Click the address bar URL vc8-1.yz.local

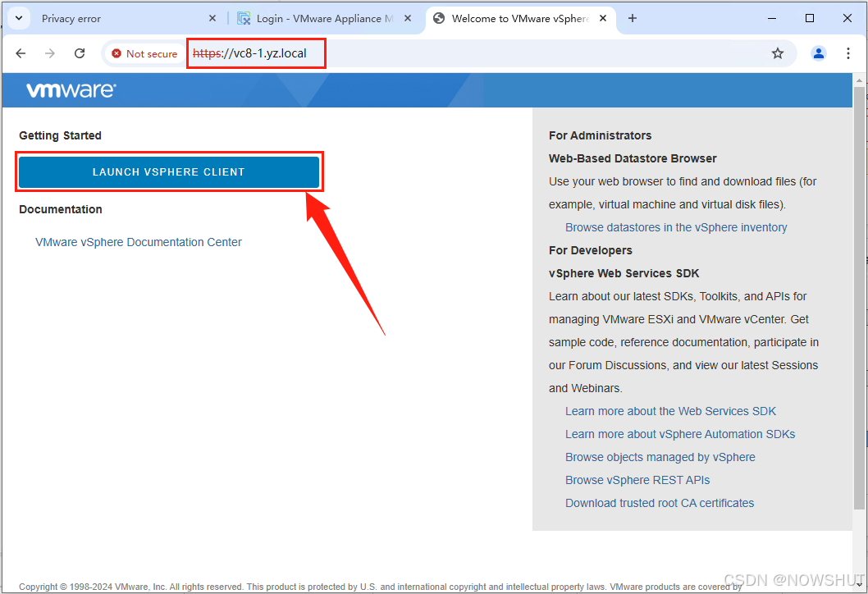click(x=249, y=53)
